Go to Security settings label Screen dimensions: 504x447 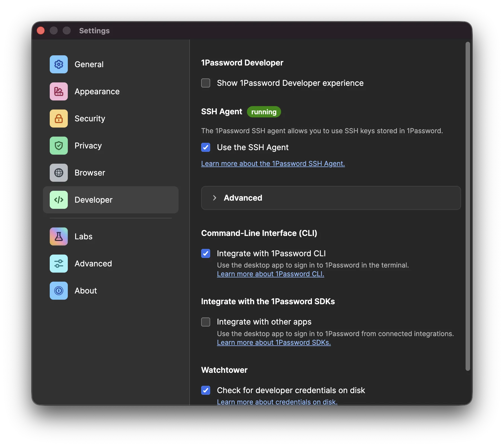(90, 119)
